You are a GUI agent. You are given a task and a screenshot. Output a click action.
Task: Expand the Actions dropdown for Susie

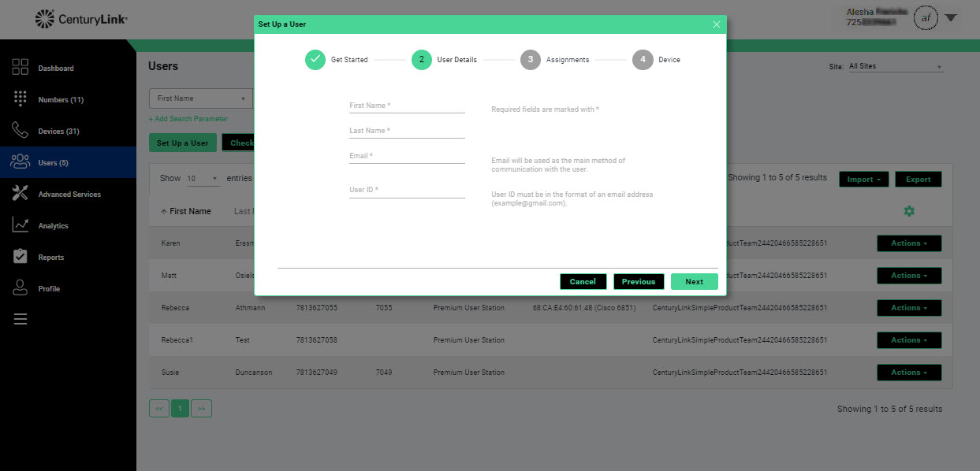tap(909, 373)
